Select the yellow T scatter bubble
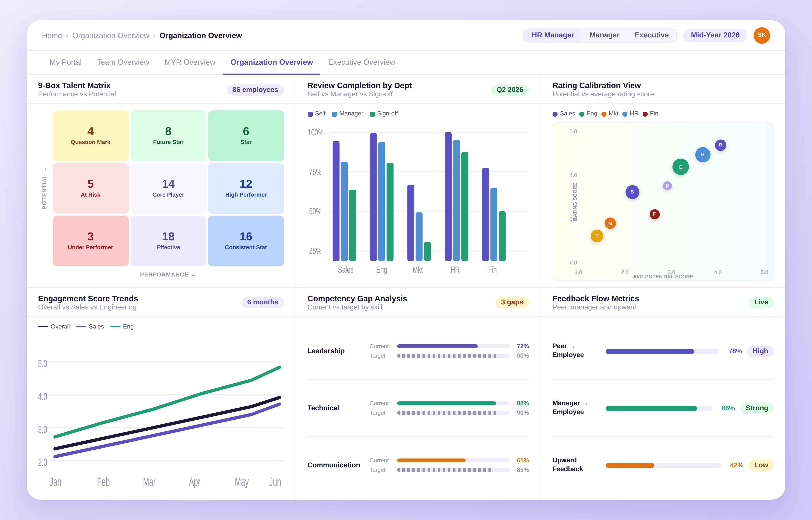The height and width of the screenshot is (520, 812). click(597, 236)
